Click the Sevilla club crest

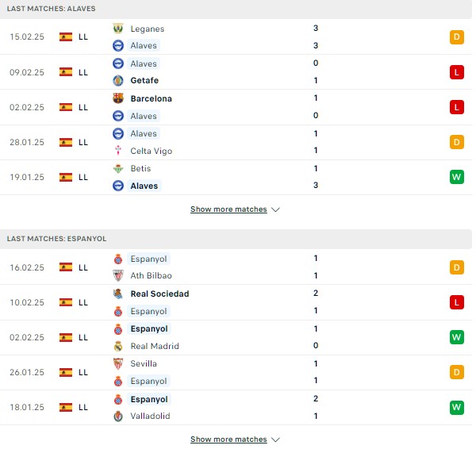[118, 363]
